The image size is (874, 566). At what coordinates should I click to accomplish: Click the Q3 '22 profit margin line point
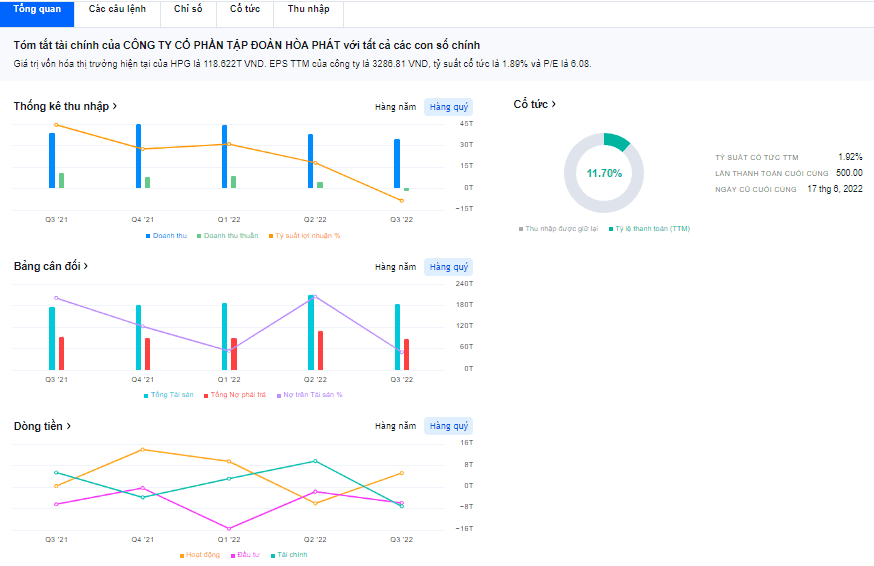(402, 201)
